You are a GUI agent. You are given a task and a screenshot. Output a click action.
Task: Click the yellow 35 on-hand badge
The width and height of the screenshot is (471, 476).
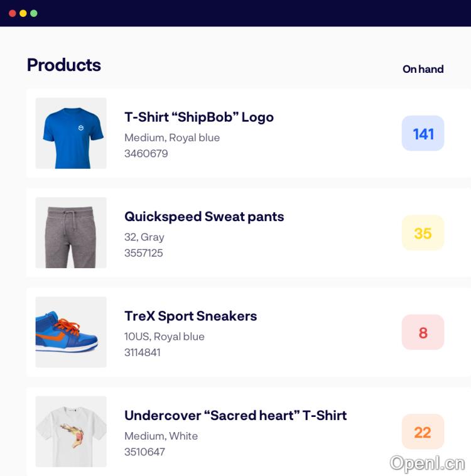[423, 233]
